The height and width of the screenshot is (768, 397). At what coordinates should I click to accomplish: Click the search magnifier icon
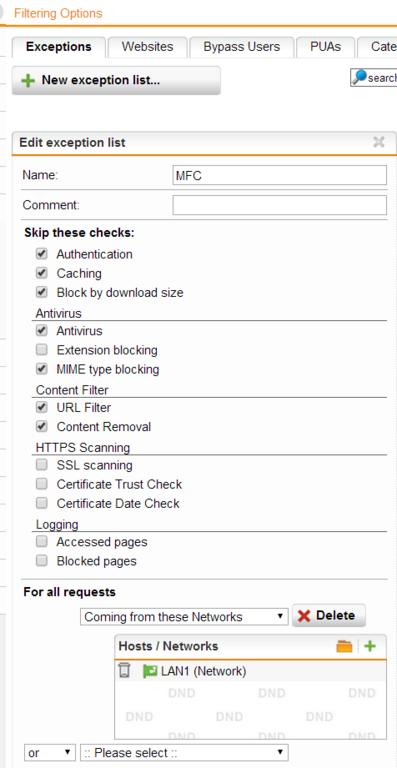pos(359,77)
